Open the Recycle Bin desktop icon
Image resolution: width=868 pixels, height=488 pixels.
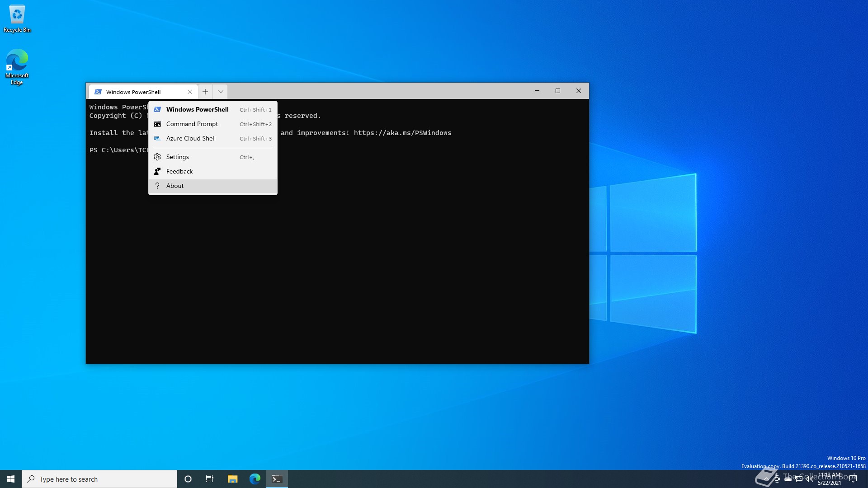pyautogui.click(x=17, y=19)
